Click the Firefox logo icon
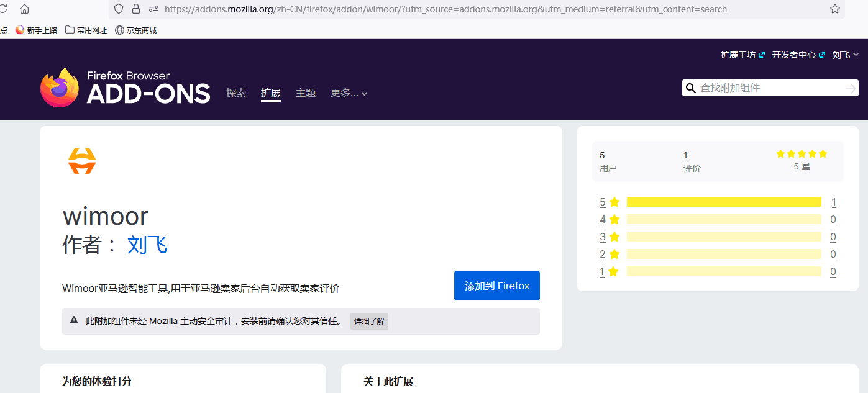The width and height of the screenshot is (868, 393). click(x=60, y=88)
